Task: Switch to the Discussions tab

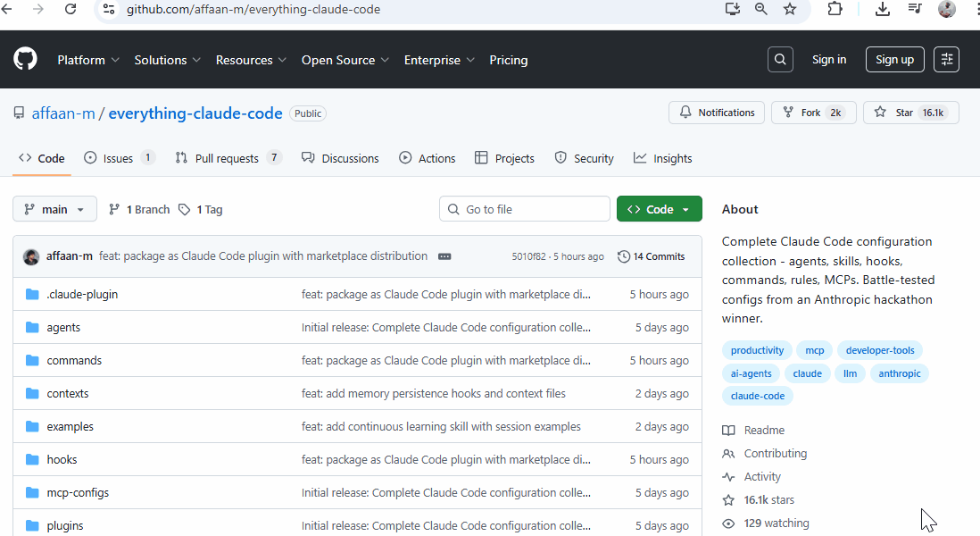Action: (x=340, y=158)
